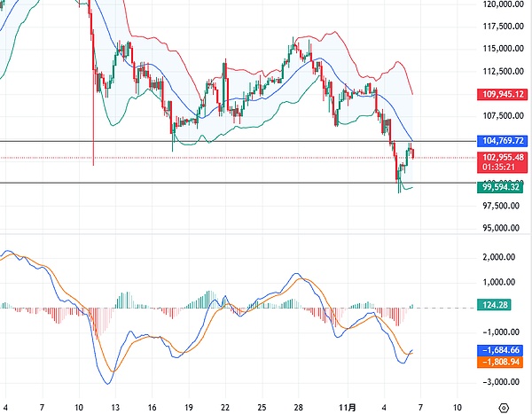Click the red 109,945.12 upper band label

[503, 94]
